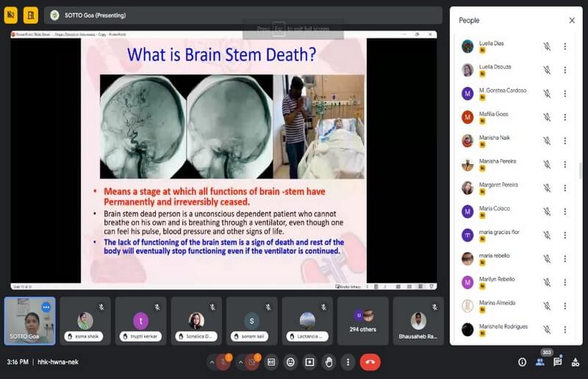Click the People list vertical scrollbar
The width and height of the screenshot is (588, 379).
580,171
